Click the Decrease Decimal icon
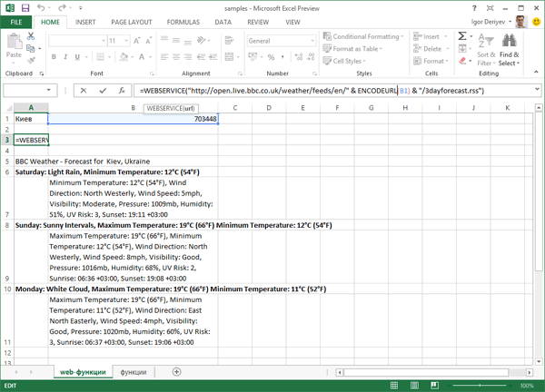The image size is (545, 392). (311, 57)
